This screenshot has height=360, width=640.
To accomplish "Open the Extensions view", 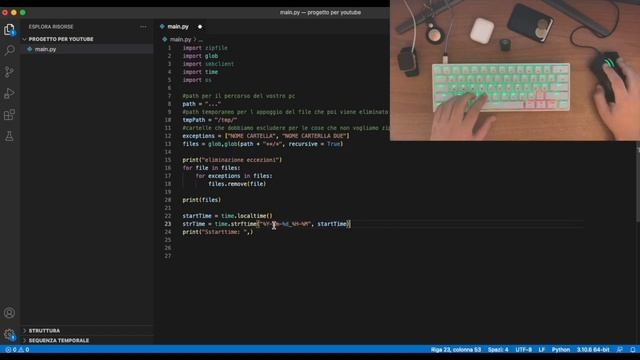I will (9, 115).
